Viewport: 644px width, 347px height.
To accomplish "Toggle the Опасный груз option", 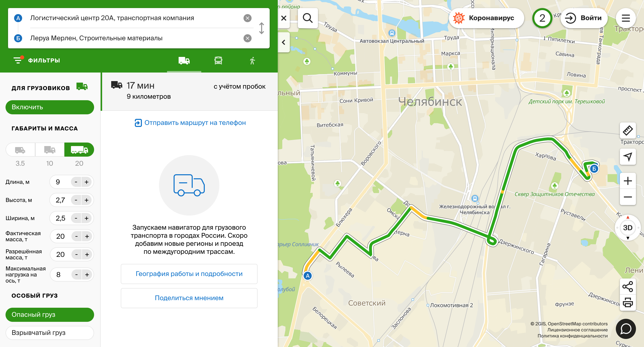I will click(x=50, y=315).
